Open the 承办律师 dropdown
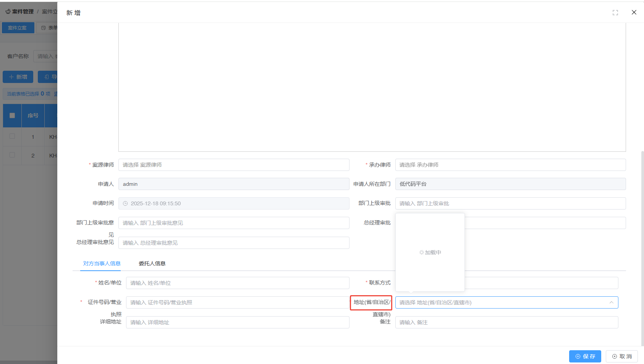Screen dimensions: 644x364 510,165
